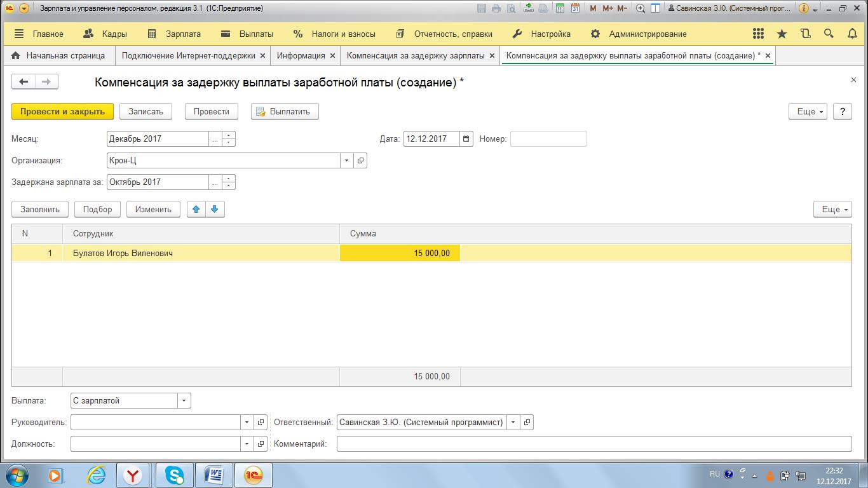The width and height of the screenshot is (868, 488).
Task: Open the upper Еще dropdown menu
Action: coord(810,111)
